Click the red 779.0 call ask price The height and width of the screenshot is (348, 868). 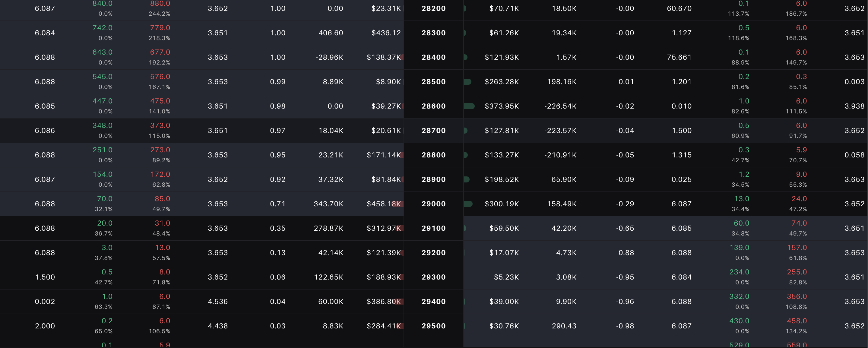[160, 28]
